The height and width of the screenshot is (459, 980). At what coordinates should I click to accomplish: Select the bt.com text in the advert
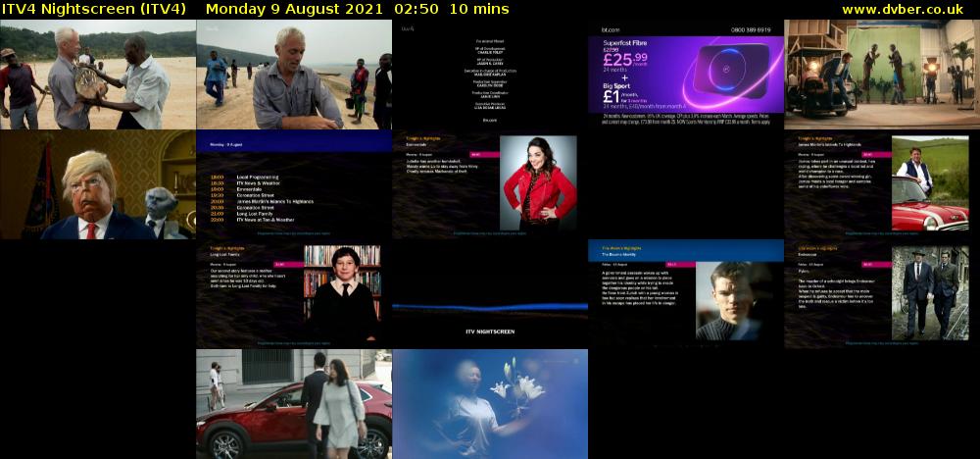pyautogui.click(x=610, y=29)
